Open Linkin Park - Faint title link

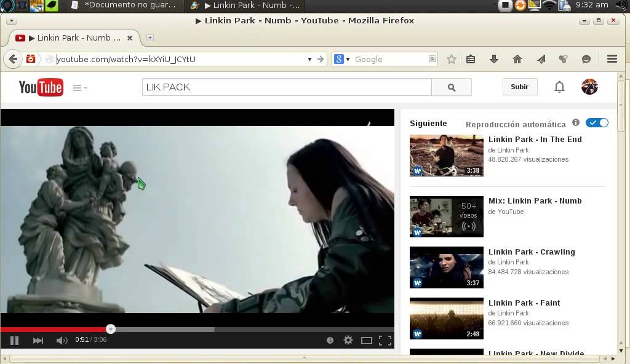click(524, 303)
